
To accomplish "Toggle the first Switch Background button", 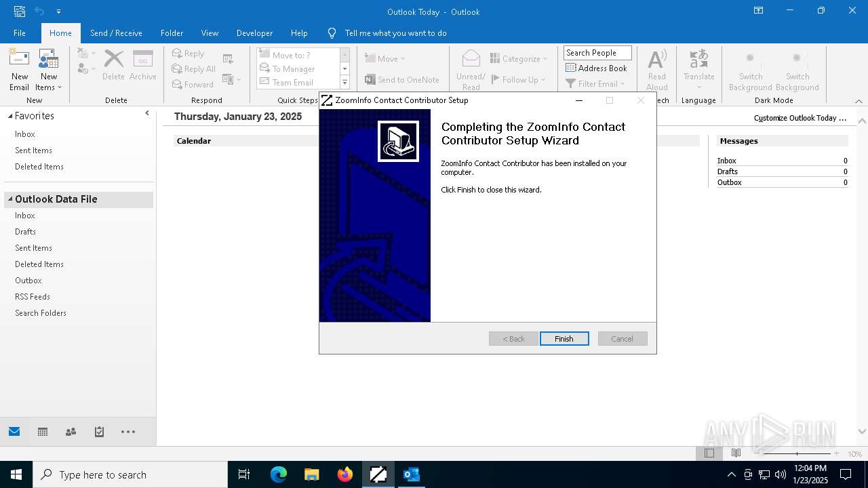I will click(x=750, y=70).
